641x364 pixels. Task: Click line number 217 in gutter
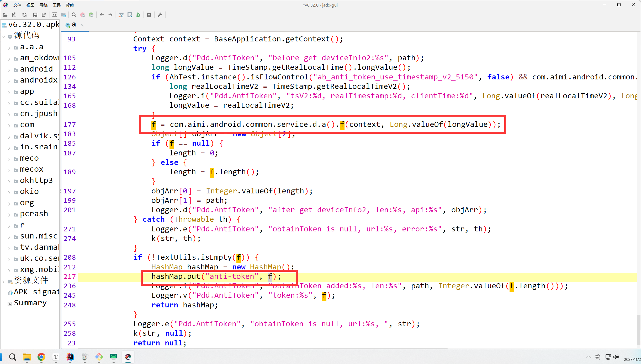pos(70,276)
